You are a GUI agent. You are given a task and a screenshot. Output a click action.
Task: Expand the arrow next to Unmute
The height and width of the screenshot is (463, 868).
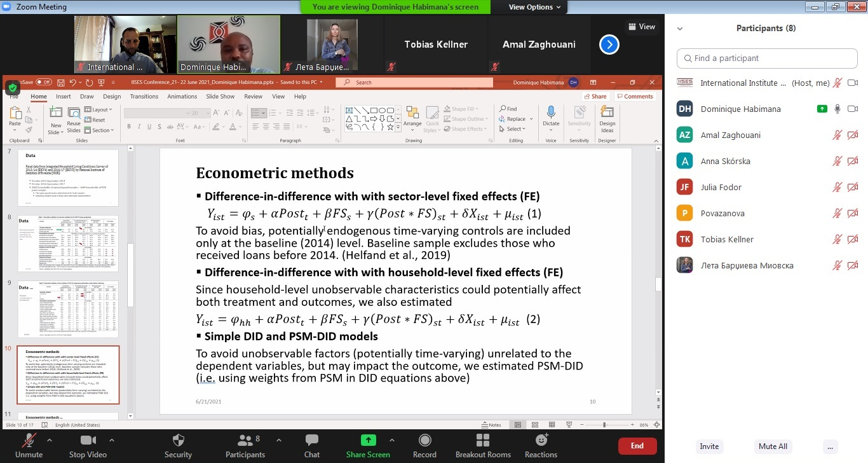pos(50,439)
